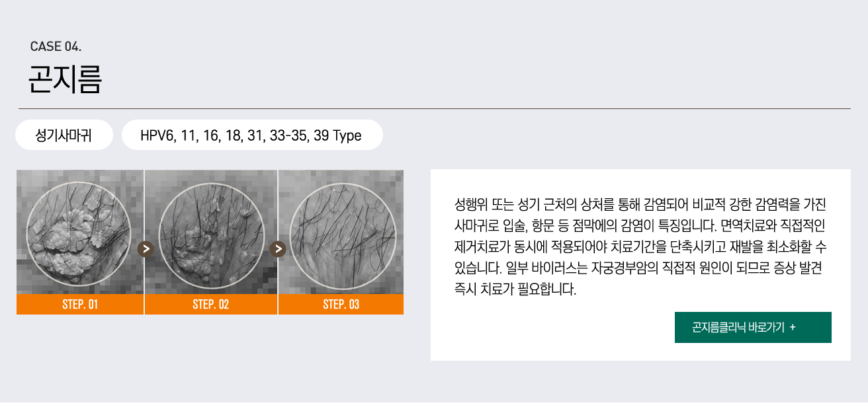
Task: Open the STEP. 01 treatment photo
Action: [79, 231]
